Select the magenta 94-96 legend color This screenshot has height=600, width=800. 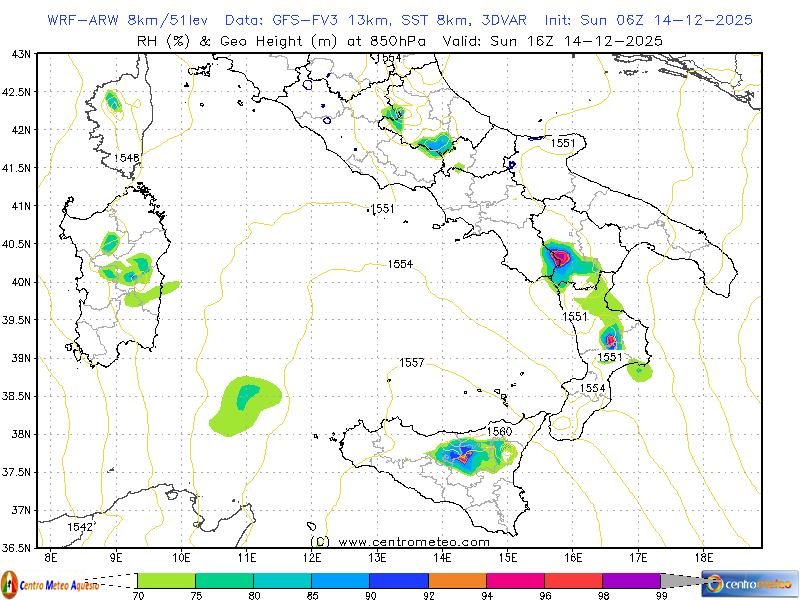pos(515,580)
